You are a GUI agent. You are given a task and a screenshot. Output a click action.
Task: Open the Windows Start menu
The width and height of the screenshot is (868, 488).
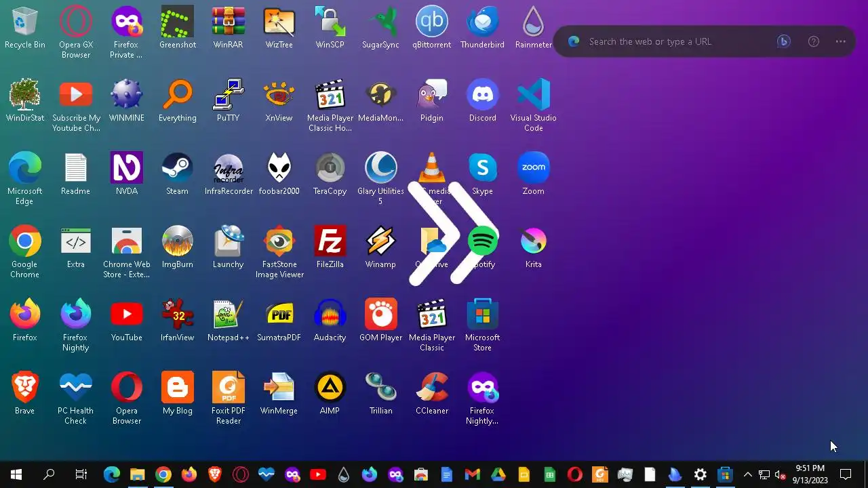click(16, 474)
